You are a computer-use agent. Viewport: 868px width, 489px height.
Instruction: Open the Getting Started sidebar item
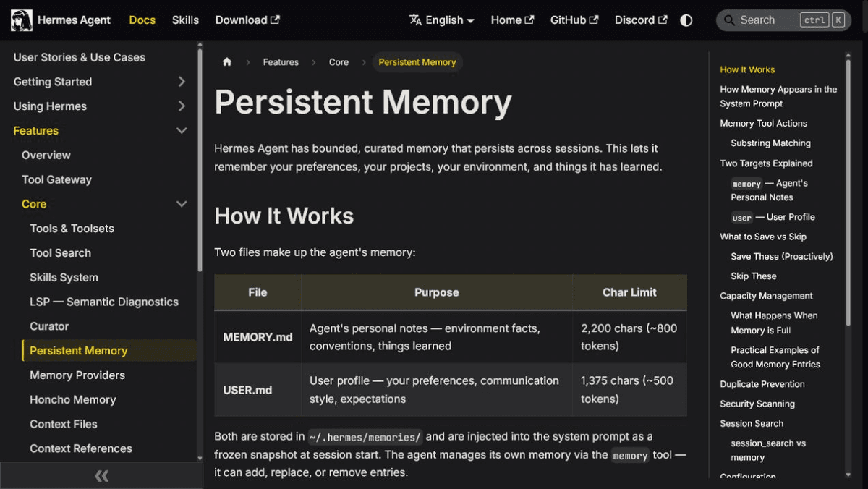[53, 82]
